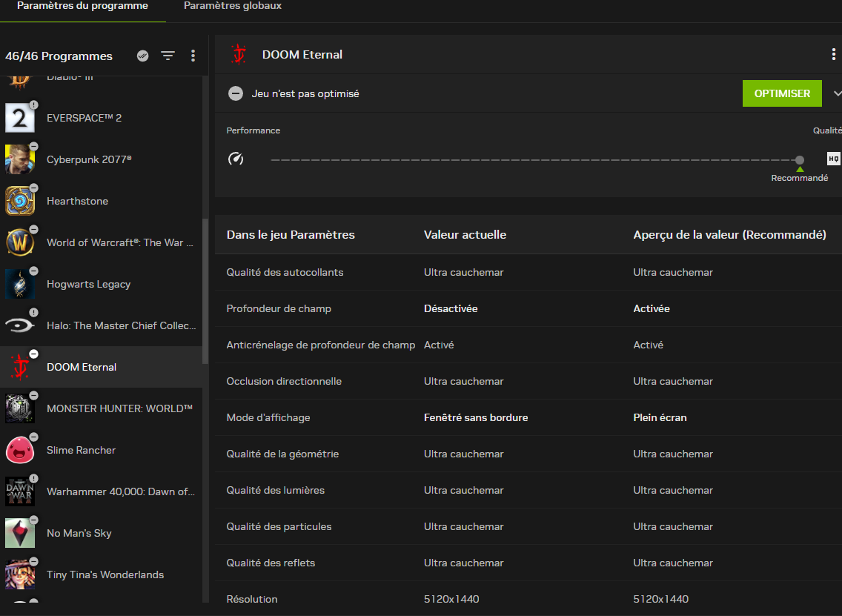Switch to Paramètres globaux tab

click(232, 6)
